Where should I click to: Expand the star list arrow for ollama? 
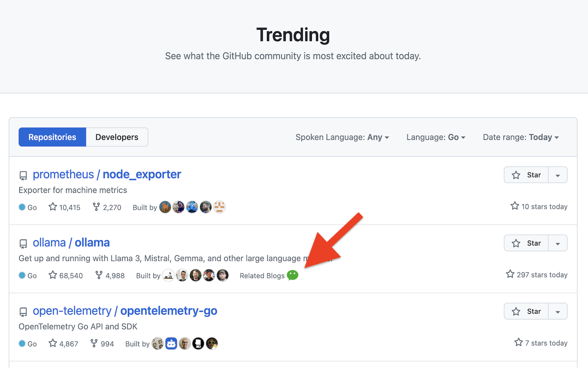coord(558,243)
